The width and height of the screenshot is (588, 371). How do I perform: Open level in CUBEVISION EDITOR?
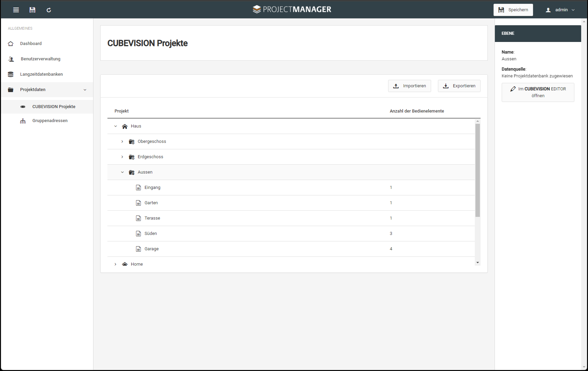538,92
